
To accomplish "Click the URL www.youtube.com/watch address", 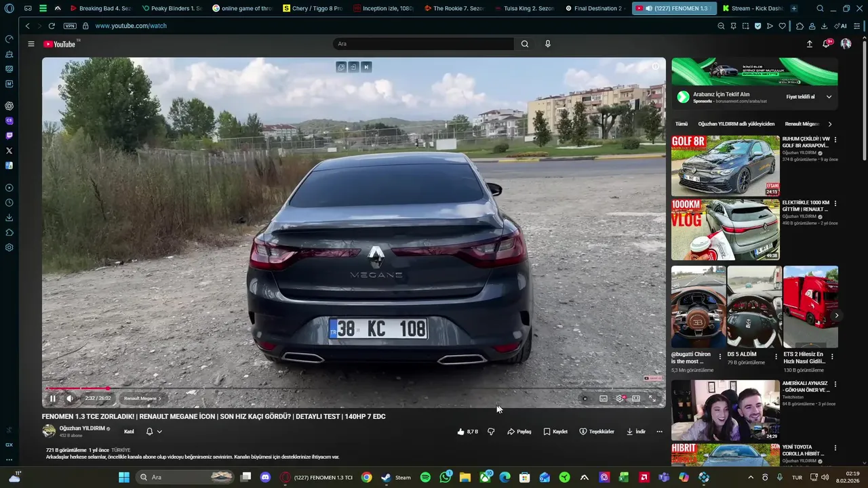I will pos(131,26).
